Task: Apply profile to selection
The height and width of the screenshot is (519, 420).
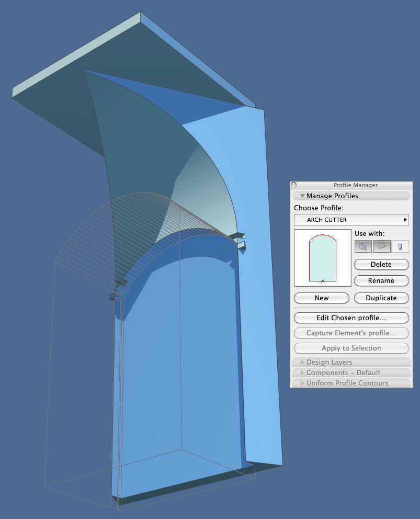Action: 351,348
